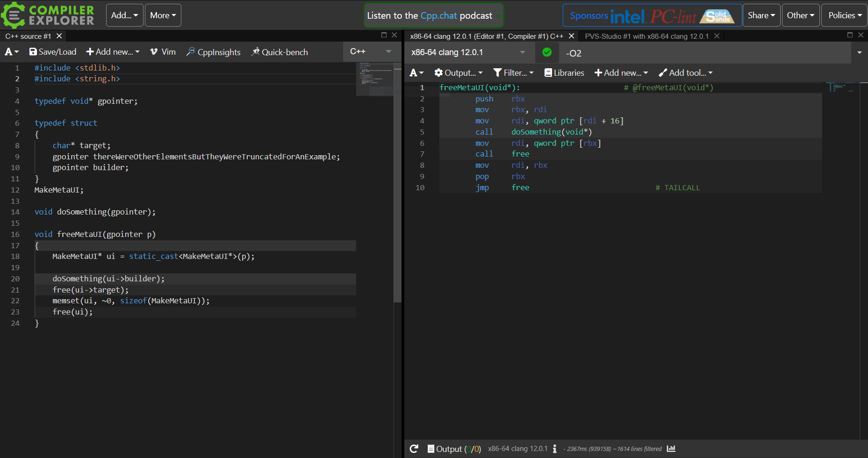Open compiler pane font size menu
The image size is (868, 458).
tap(416, 72)
